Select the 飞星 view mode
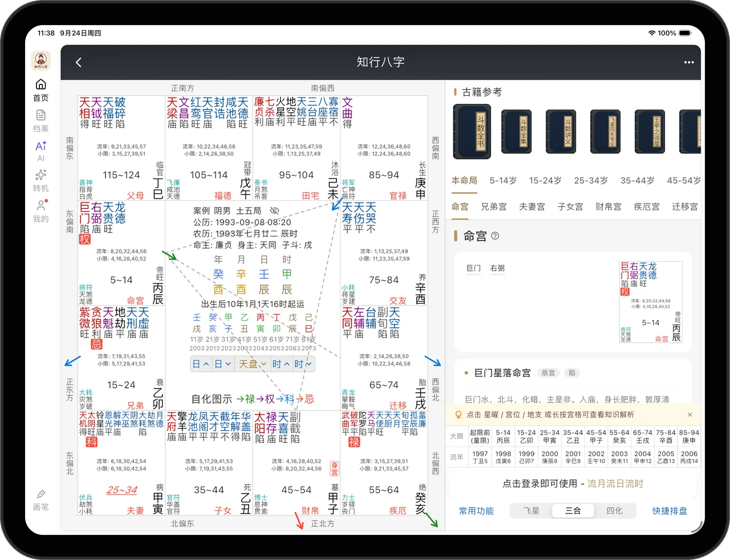This screenshot has width=730, height=560. [531, 511]
